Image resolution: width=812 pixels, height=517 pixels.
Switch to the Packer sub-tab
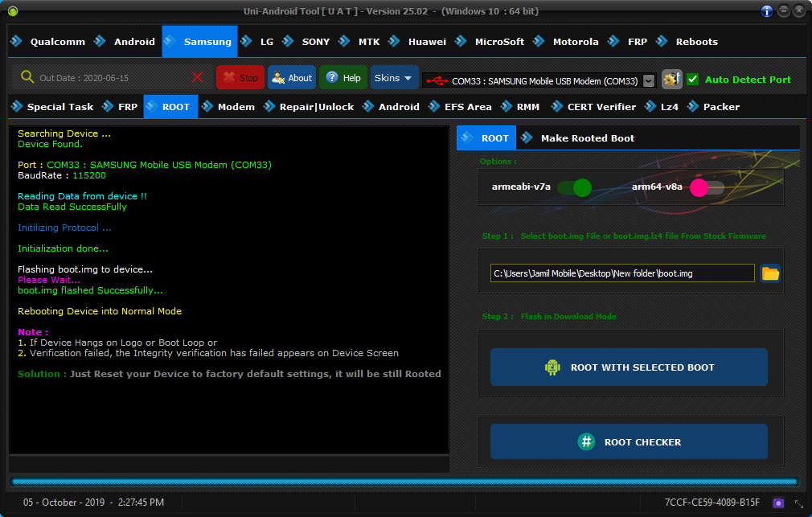(714, 107)
